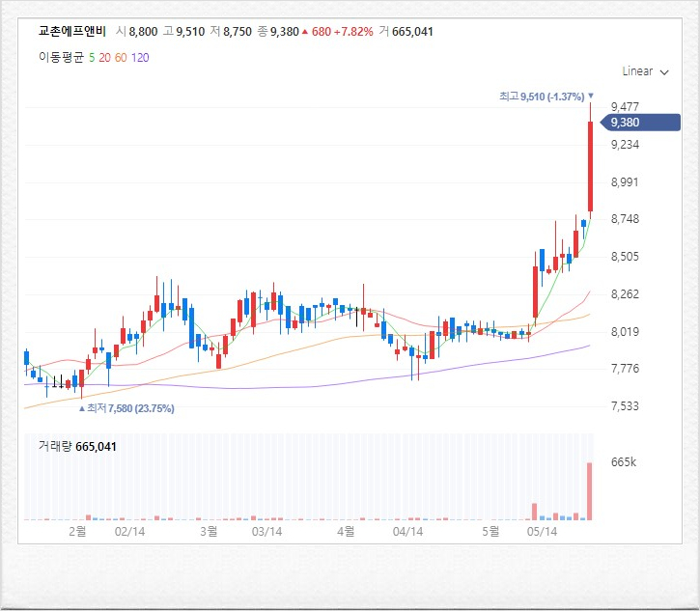This screenshot has width=700, height=611.
Task: Click the tallest red volume bar
Action: [x=589, y=491]
